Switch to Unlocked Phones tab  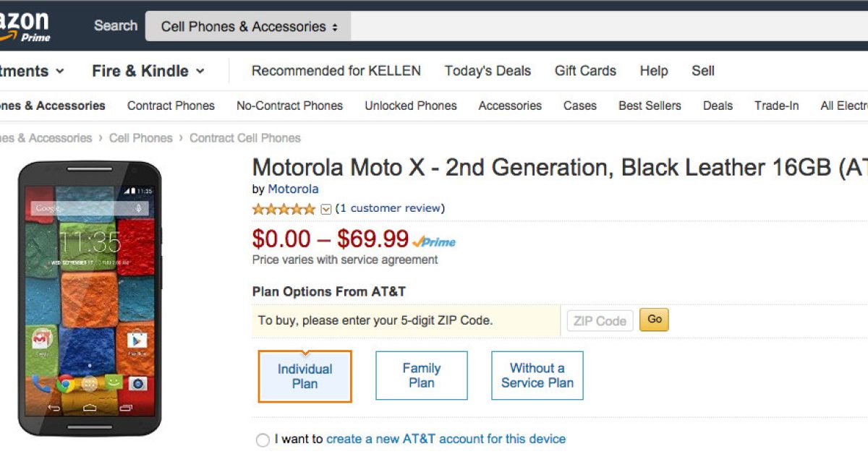coord(410,106)
